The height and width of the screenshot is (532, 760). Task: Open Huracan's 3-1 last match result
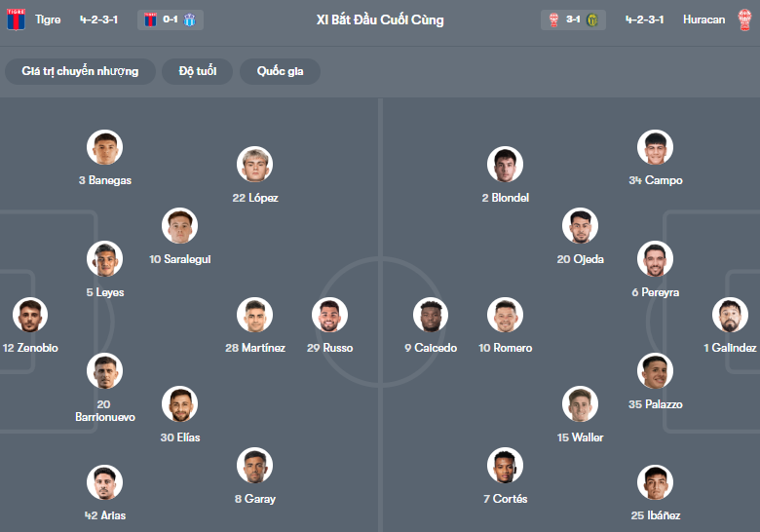[573, 19]
